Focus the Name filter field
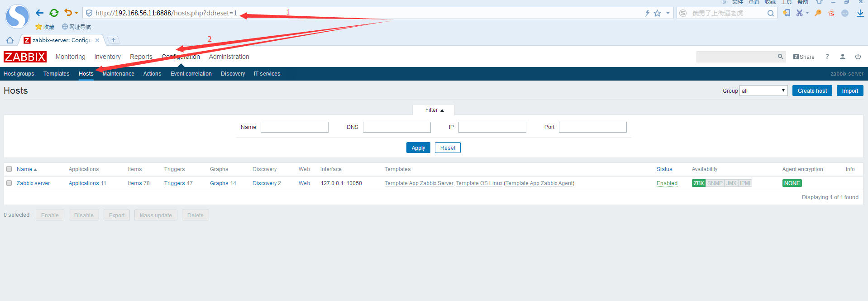The height and width of the screenshot is (301, 868). (295, 127)
